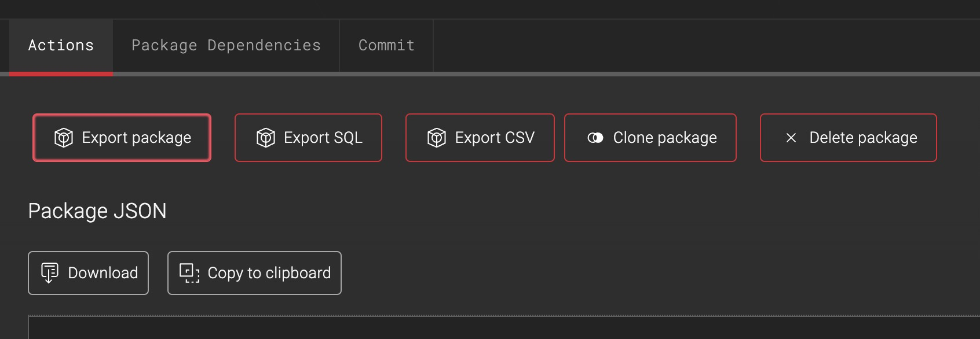Click the clipboard copy icon

pos(189,272)
